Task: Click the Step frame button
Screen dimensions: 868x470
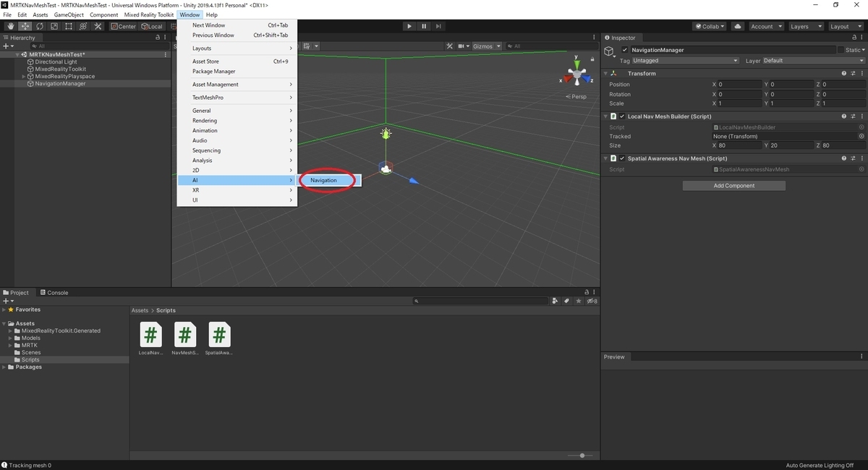Action: [x=438, y=26]
